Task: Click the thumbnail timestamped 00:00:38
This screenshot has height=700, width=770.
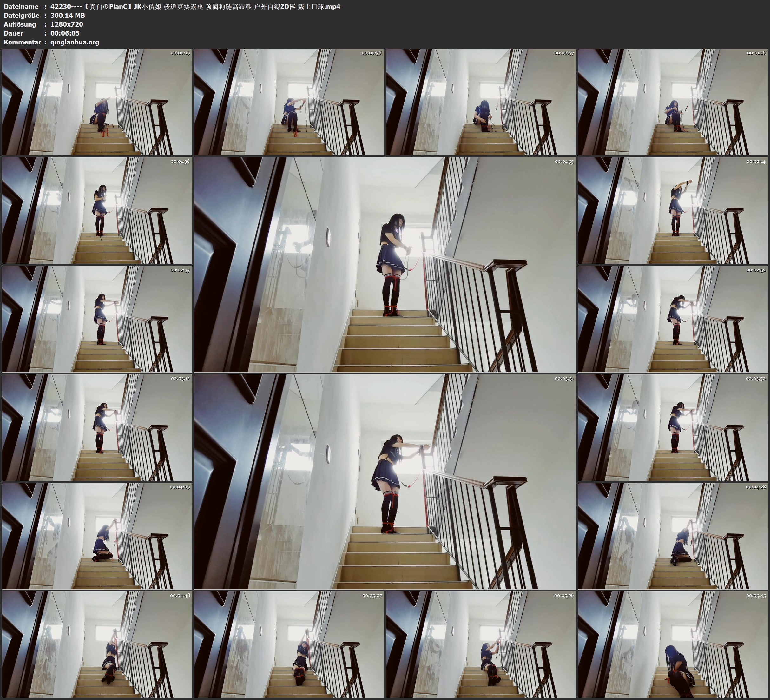Action: (x=289, y=102)
